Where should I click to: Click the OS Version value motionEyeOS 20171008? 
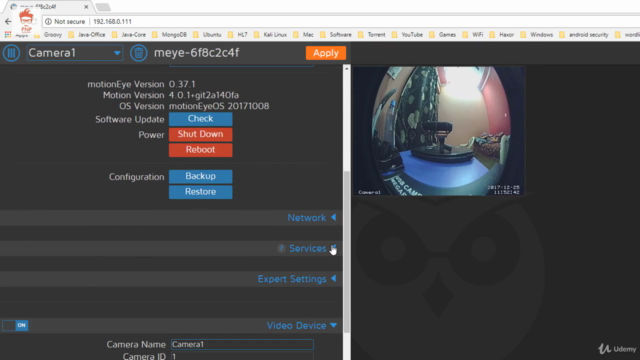(219, 106)
